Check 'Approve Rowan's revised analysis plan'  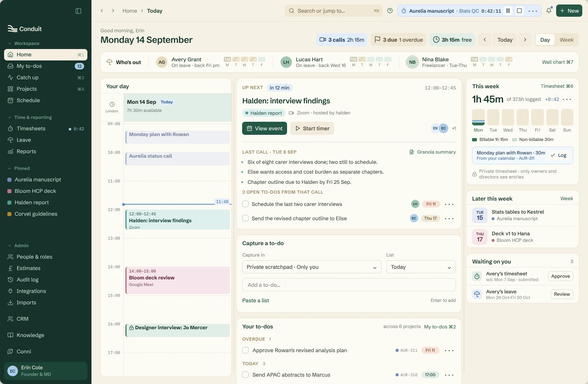(245, 350)
